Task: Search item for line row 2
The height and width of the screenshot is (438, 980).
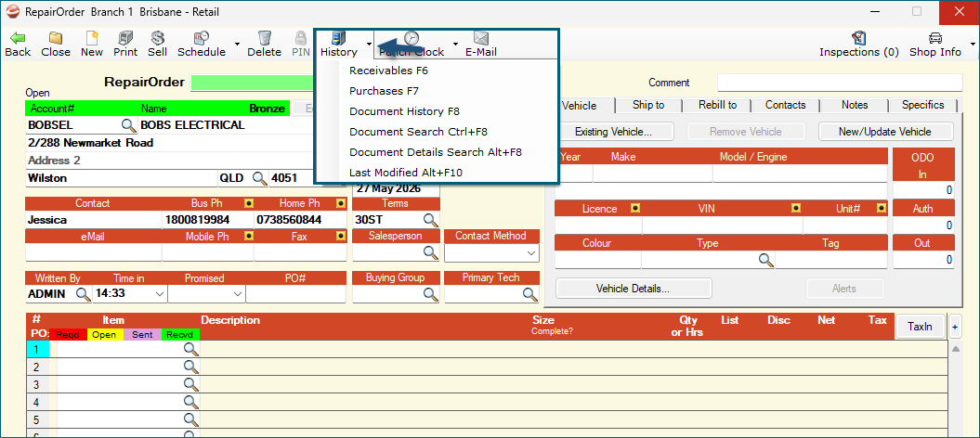Action: (x=191, y=367)
